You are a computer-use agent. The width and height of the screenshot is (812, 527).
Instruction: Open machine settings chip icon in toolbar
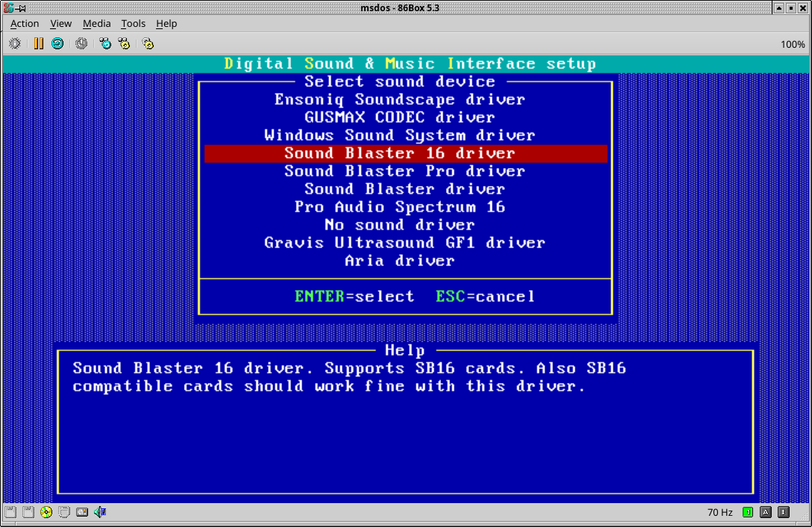point(14,43)
